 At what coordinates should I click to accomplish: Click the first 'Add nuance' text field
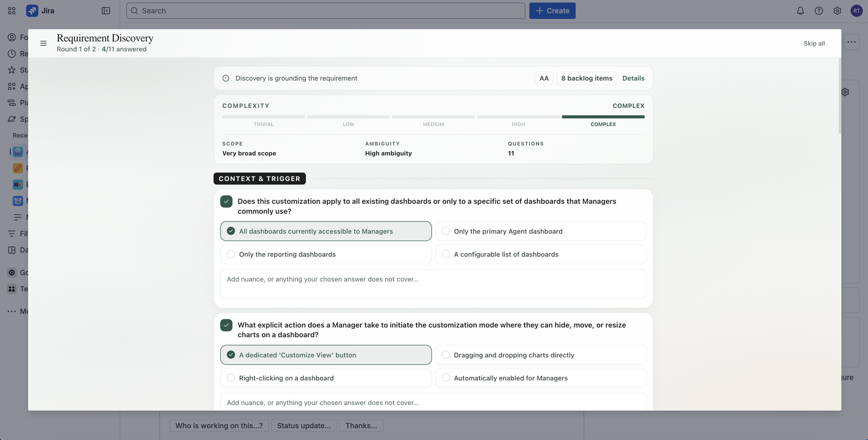[x=433, y=284]
